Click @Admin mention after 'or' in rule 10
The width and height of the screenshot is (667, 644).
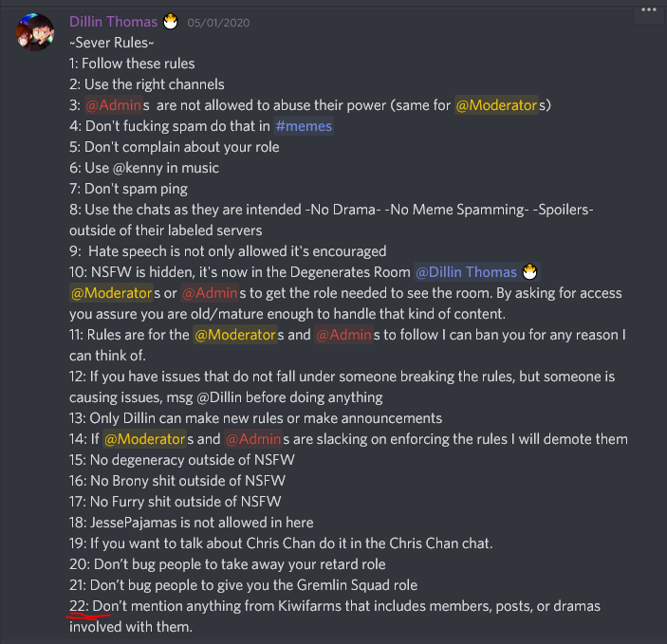[x=210, y=293]
